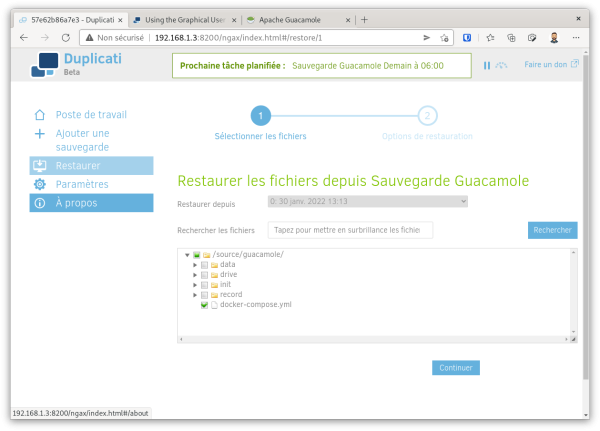Image resolution: width=600 pixels, height=431 pixels.
Task: Open the Restaurer depuis date dropdown
Action: click(367, 201)
